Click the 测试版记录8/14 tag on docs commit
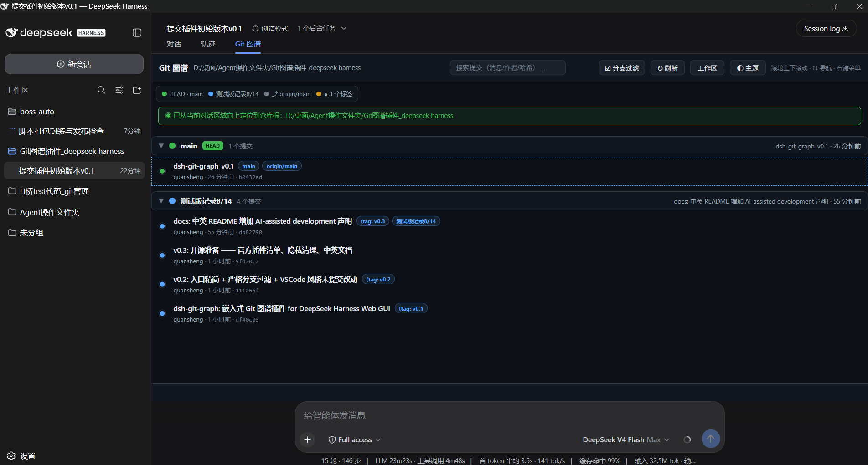The height and width of the screenshot is (465, 868). click(416, 221)
